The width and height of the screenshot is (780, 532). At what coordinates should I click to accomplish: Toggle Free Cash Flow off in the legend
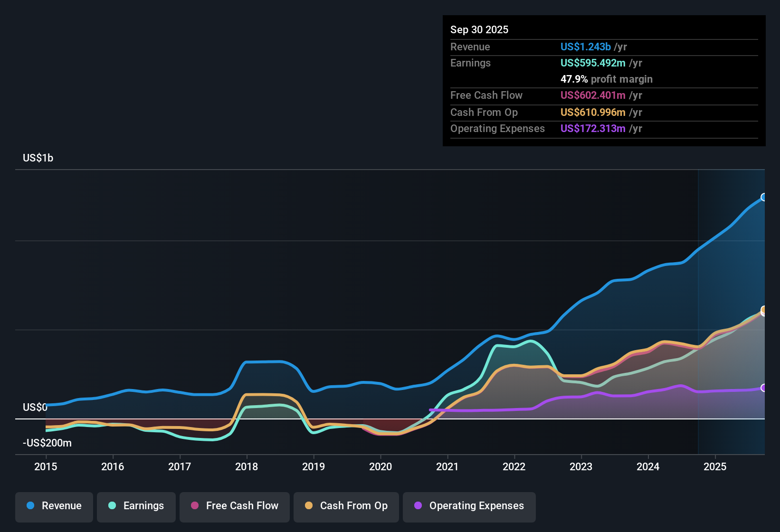(234, 506)
